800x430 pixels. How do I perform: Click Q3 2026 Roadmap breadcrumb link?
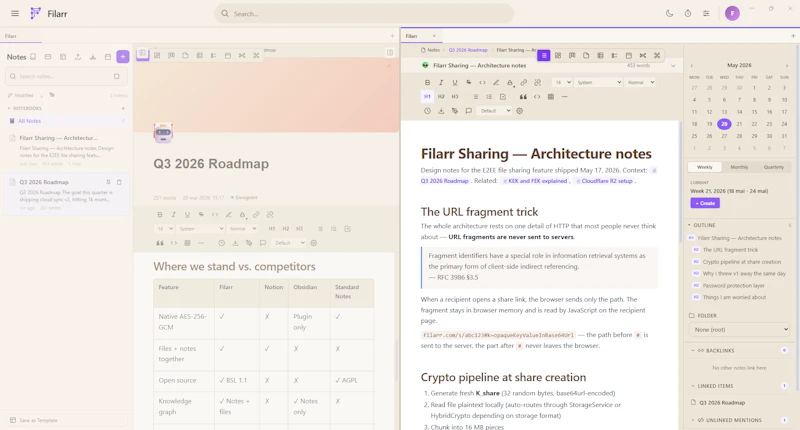(468, 50)
